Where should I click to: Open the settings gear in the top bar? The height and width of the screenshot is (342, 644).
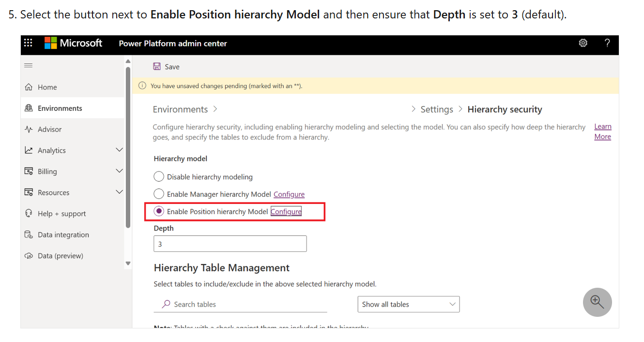[583, 43]
